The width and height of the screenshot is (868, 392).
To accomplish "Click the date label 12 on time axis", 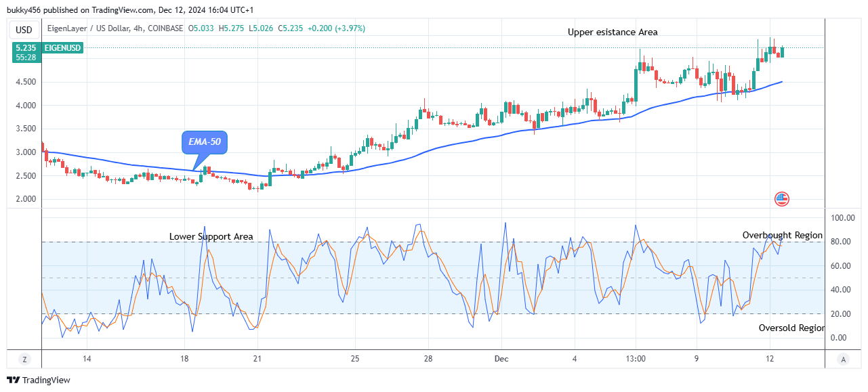I will point(770,359).
